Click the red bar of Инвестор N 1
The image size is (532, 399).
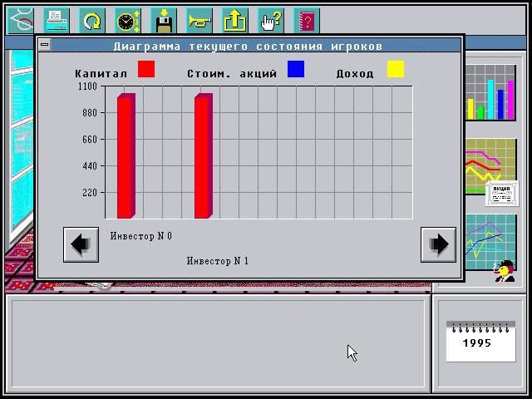204,156
